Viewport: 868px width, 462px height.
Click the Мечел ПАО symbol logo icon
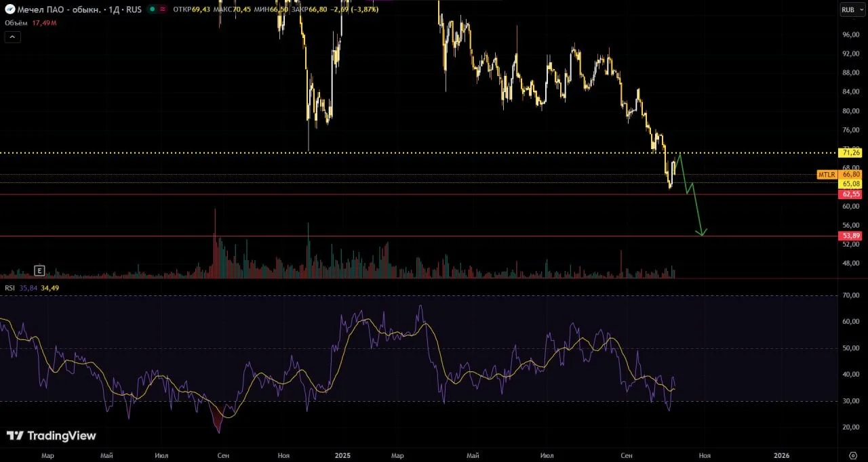10,9
